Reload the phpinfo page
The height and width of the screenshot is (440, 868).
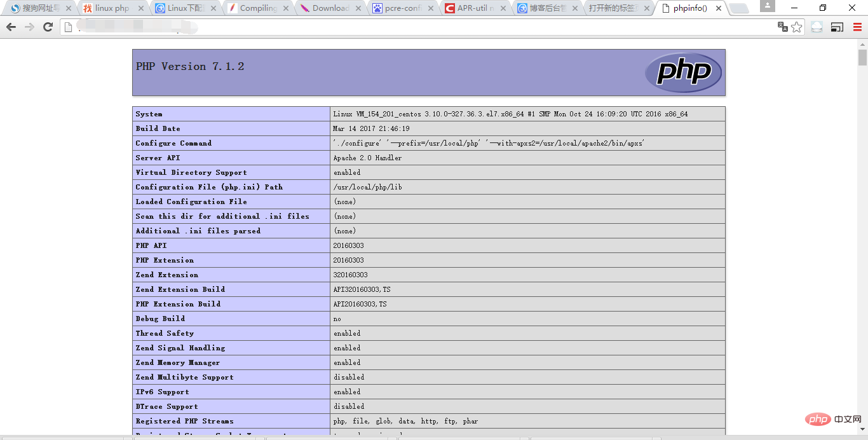coord(48,27)
